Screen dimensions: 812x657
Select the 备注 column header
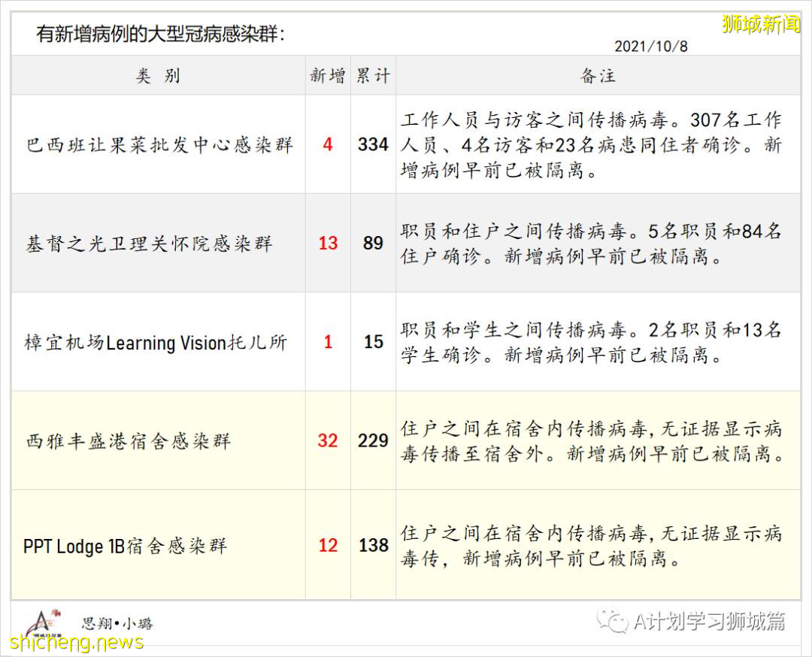[x=598, y=76]
